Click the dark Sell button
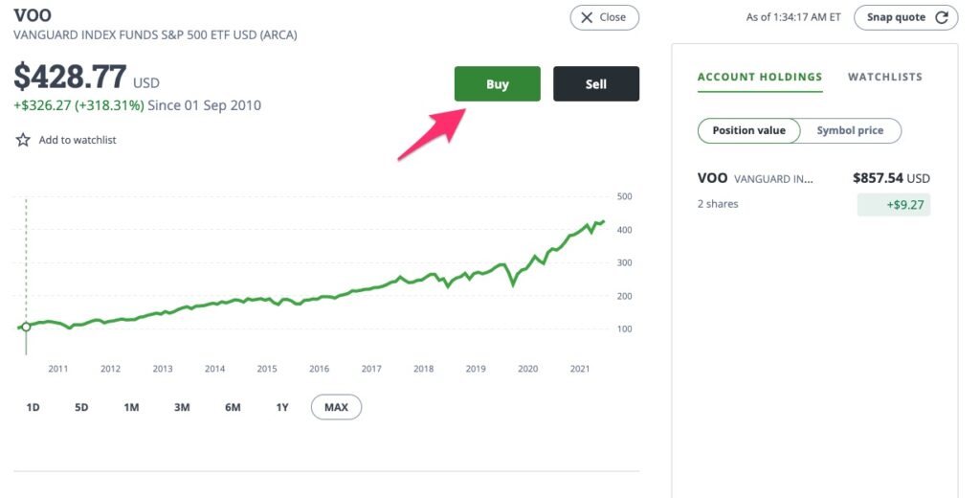980x498 pixels. [x=596, y=84]
